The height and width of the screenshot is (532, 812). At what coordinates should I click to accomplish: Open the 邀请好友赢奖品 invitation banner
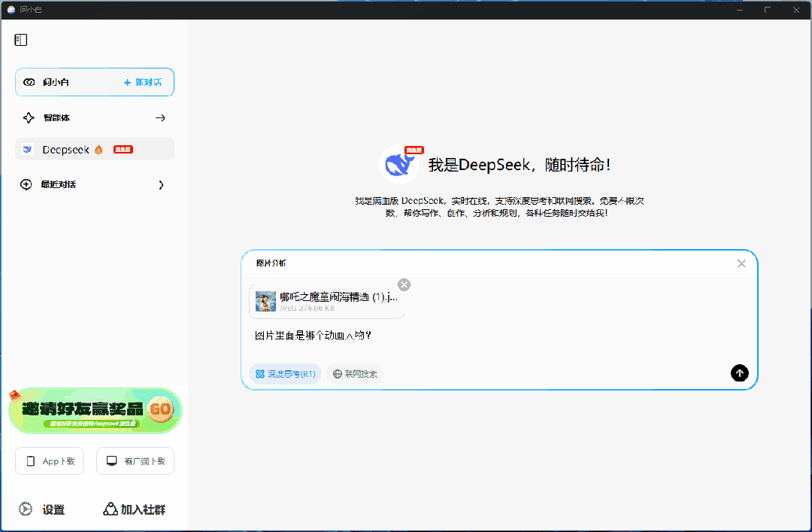95,411
